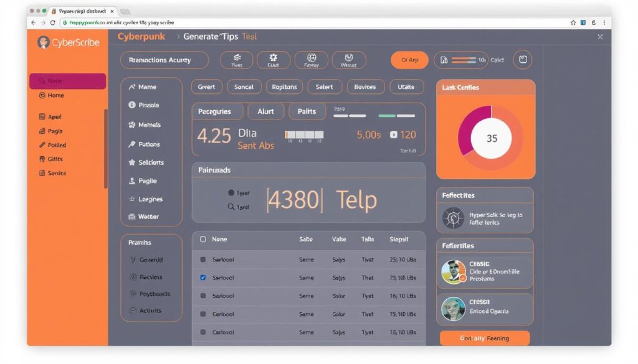This screenshot has width=638, height=364.
Task: Click the globe icon in the top toolbar
Action: (311, 60)
